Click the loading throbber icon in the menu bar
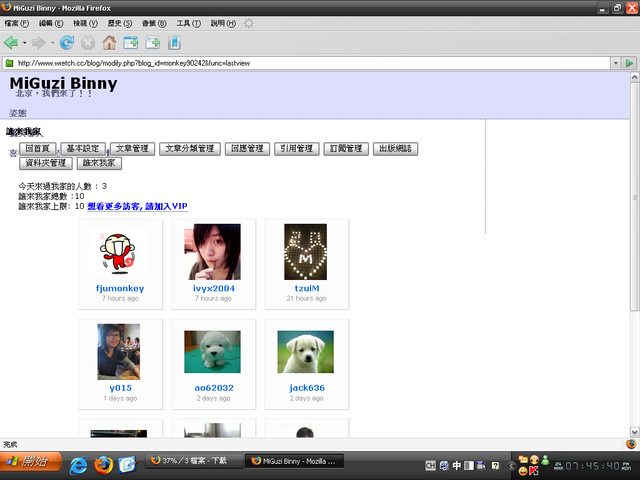 [249, 23]
